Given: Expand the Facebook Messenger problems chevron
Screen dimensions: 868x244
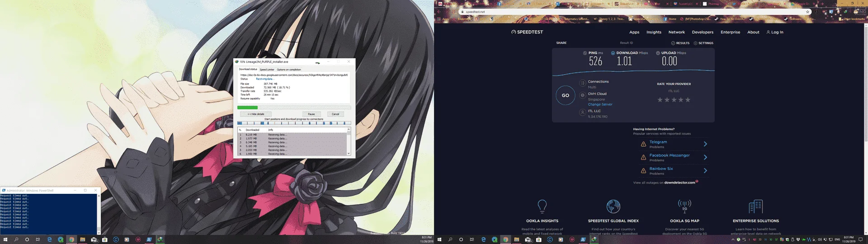Looking at the screenshot, I should coord(705,157).
